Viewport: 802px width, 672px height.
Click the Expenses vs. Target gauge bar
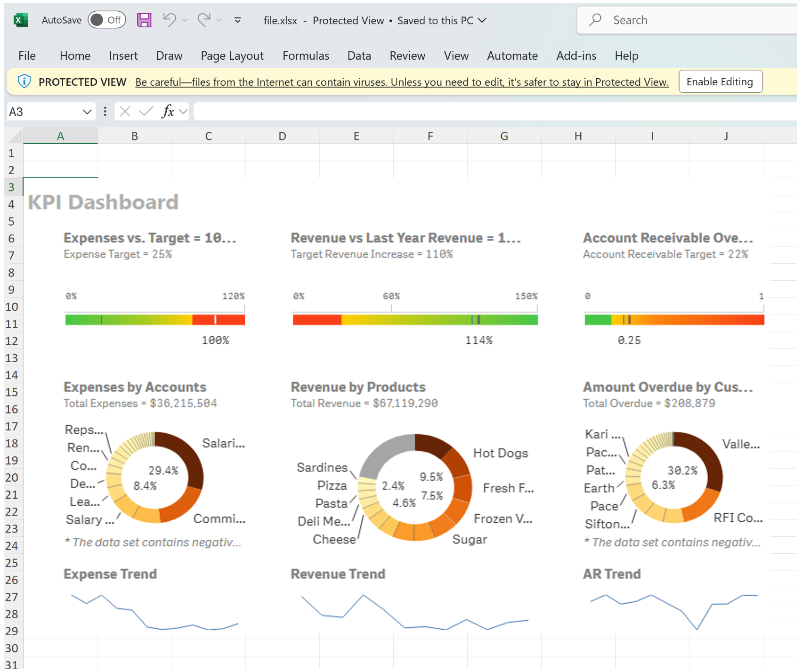click(155, 320)
